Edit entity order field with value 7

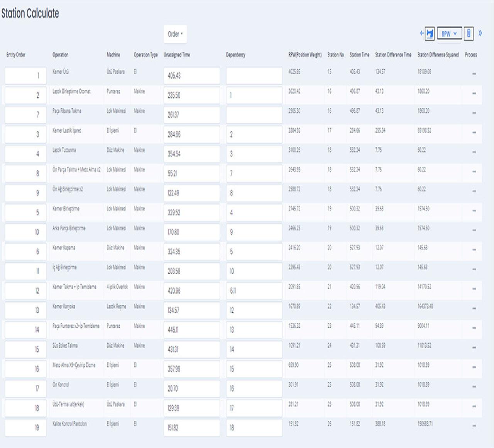click(25, 115)
